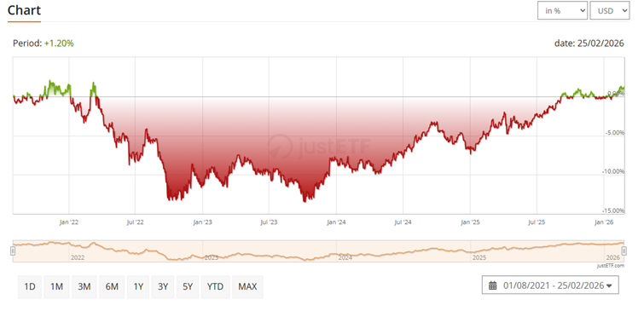The image size is (644, 311).
Task: Open the date range picker dropdown
Action: [550, 285]
